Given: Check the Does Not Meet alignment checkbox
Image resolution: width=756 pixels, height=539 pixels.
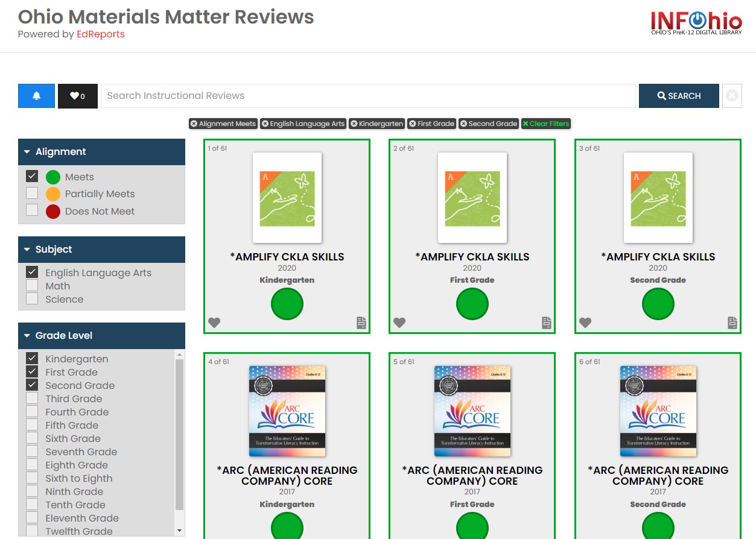Looking at the screenshot, I should [x=32, y=210].
